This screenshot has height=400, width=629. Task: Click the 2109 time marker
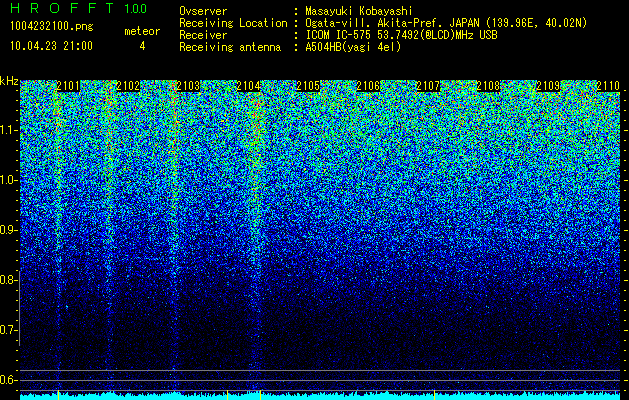tap(548, 86)
